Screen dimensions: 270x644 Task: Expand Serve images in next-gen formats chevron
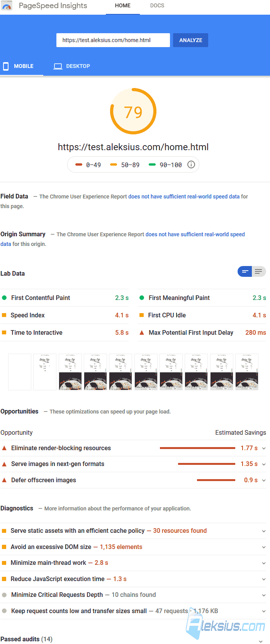(x=264, y=464)
